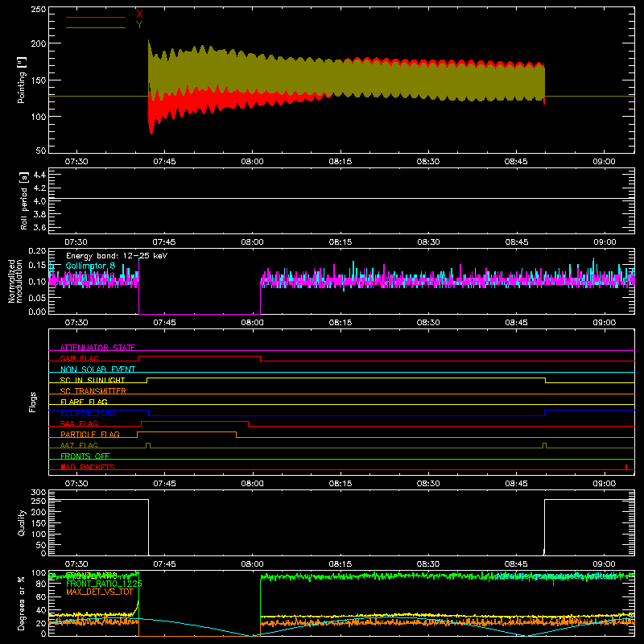Screen dimensions: 644x644
Task: Click the 0.05 value on the modulation axis
Action: pos(37,297)
